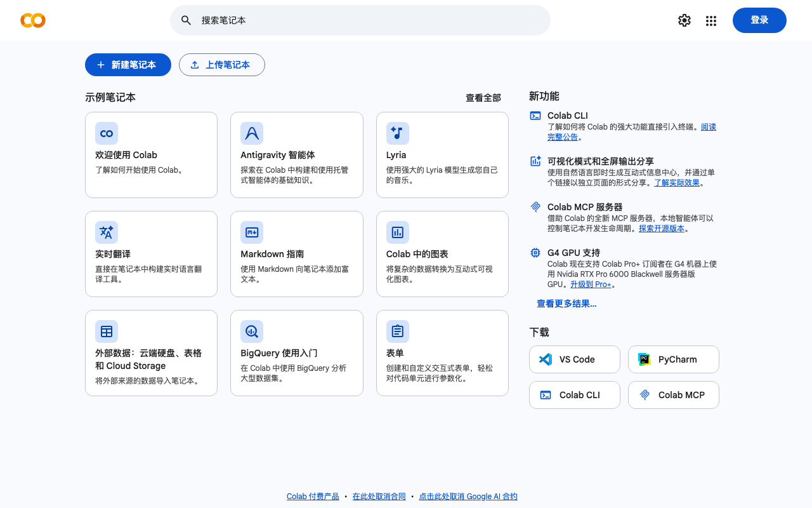
Task: Open the 探索开源版本 link
Action: pos(662,229)
